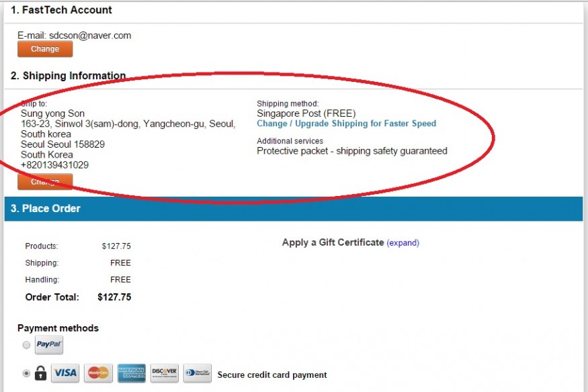Select the secure credit card radio button

click(26, 373)
